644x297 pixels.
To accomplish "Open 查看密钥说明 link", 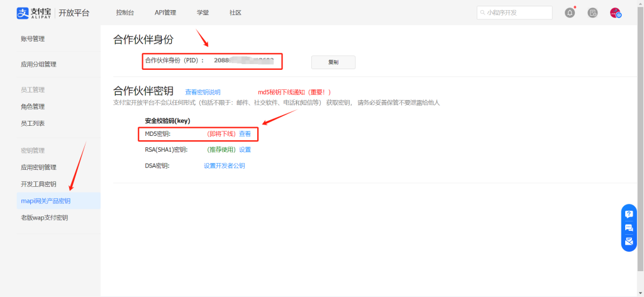I will point(203,92).
